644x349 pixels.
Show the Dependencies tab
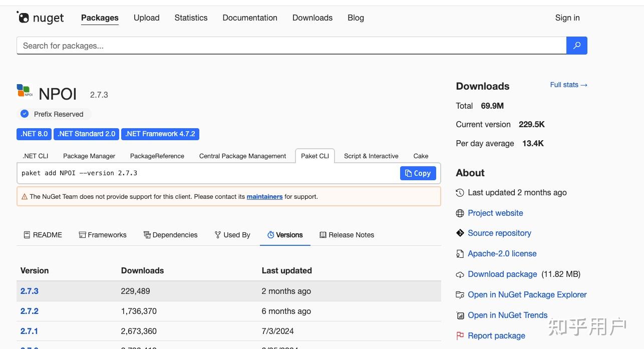click(170, 235)
